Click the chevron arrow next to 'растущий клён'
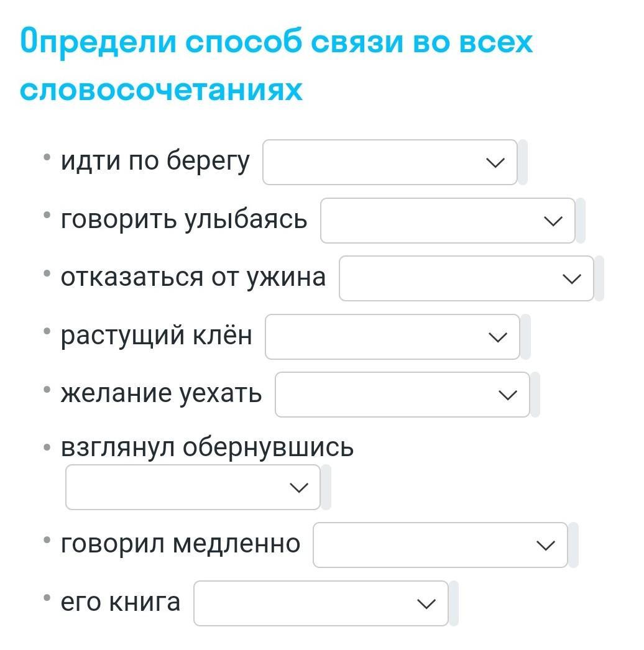 [497, 337]
